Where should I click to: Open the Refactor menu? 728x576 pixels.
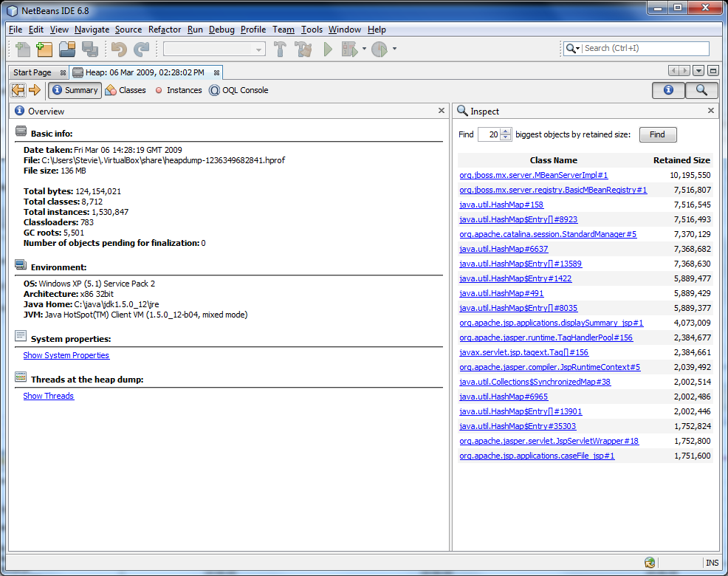coord(165,30)
